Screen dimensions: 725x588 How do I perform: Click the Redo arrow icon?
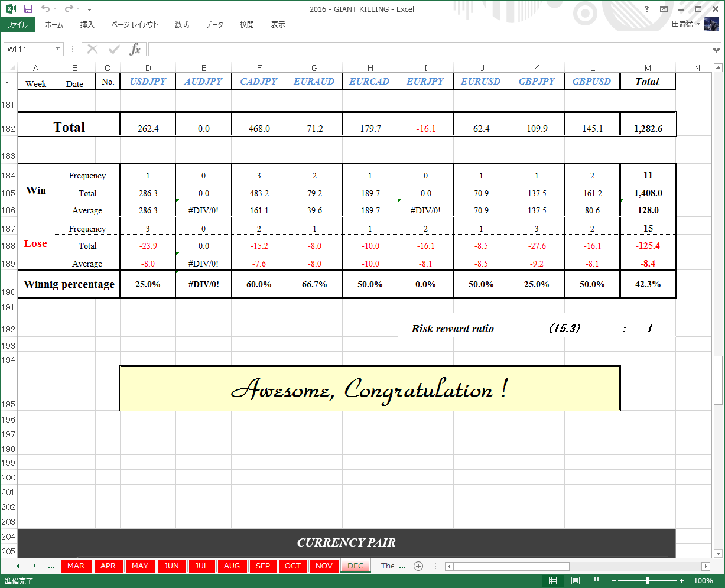click(x=69, y=9)
